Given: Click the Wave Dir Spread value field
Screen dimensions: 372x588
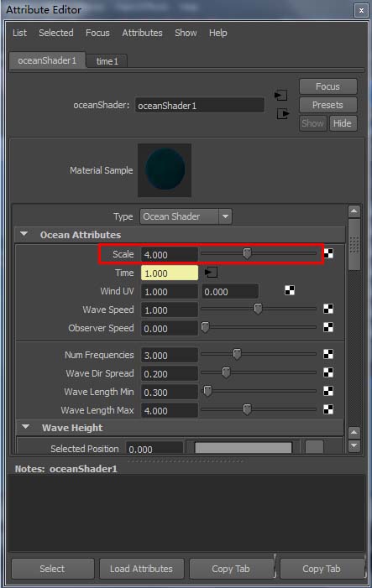Looking at the screenshot, I should coord(170,373).
